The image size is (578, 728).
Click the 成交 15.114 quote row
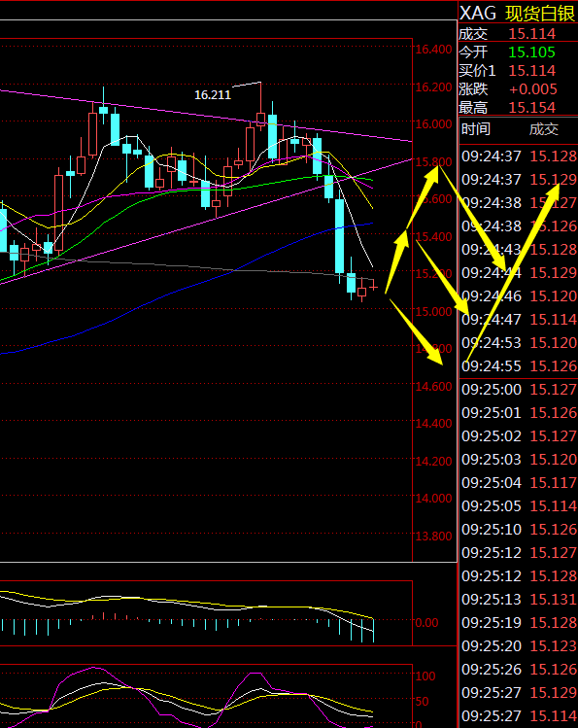[518, 33]
